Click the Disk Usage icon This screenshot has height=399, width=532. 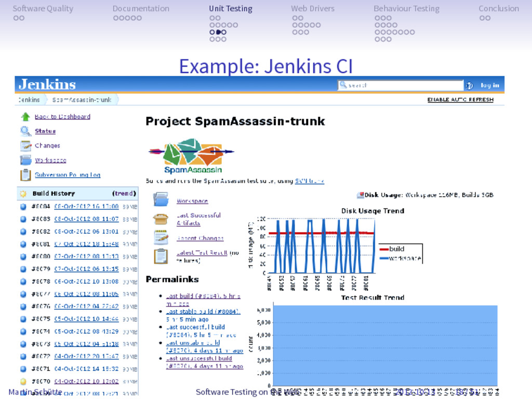pos(361,195)
